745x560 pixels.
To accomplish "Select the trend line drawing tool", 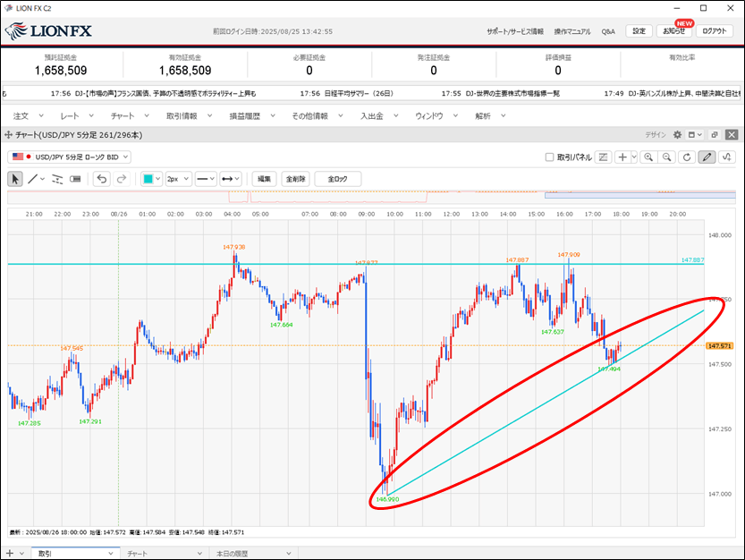I will point(33,179).
